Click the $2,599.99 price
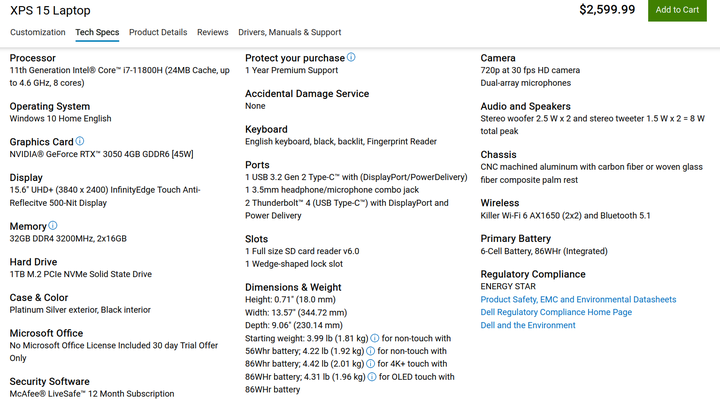Screen dimensions: 720x399 pos(607,10)
